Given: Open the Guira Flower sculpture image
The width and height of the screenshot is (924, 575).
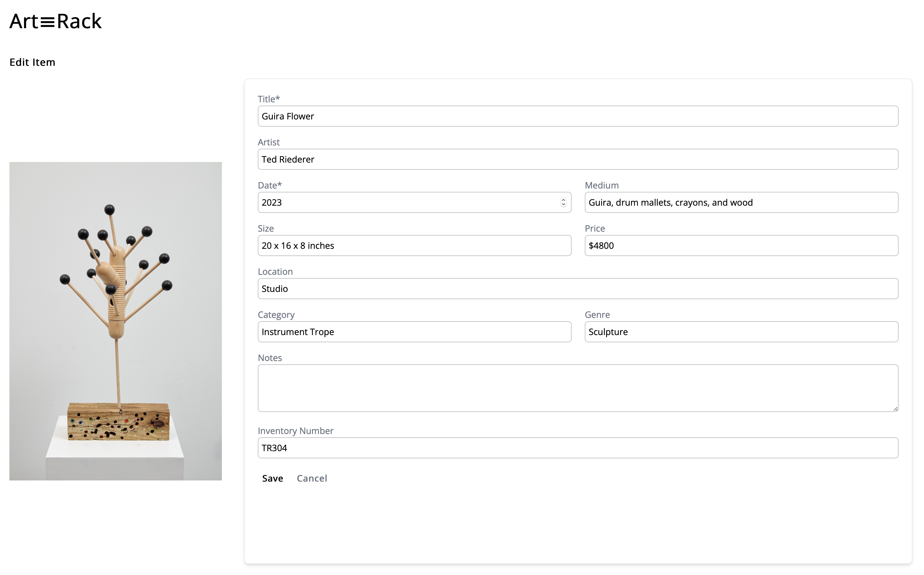Looking at the screenshot, I should [115, 321].
